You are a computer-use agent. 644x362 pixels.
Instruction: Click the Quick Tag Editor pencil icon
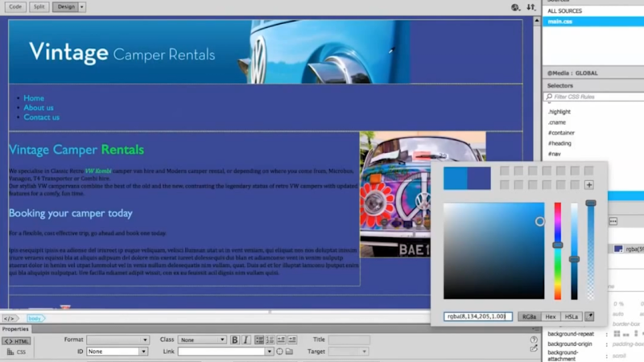tap(534, 348)
